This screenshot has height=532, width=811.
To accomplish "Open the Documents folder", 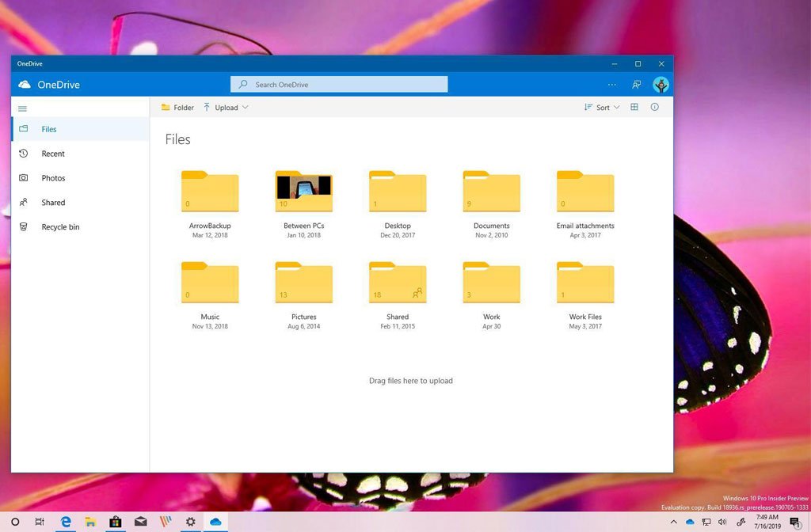I will 492,192.
